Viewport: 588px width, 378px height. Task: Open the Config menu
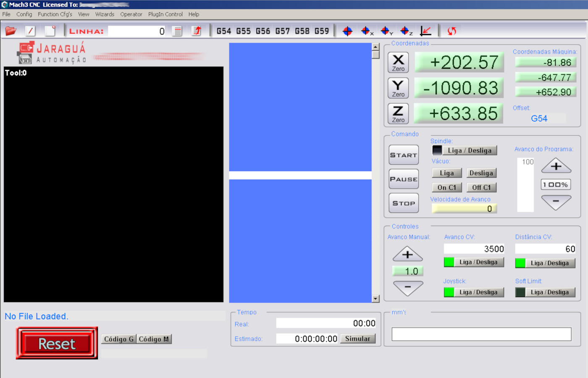pos(24,14)
